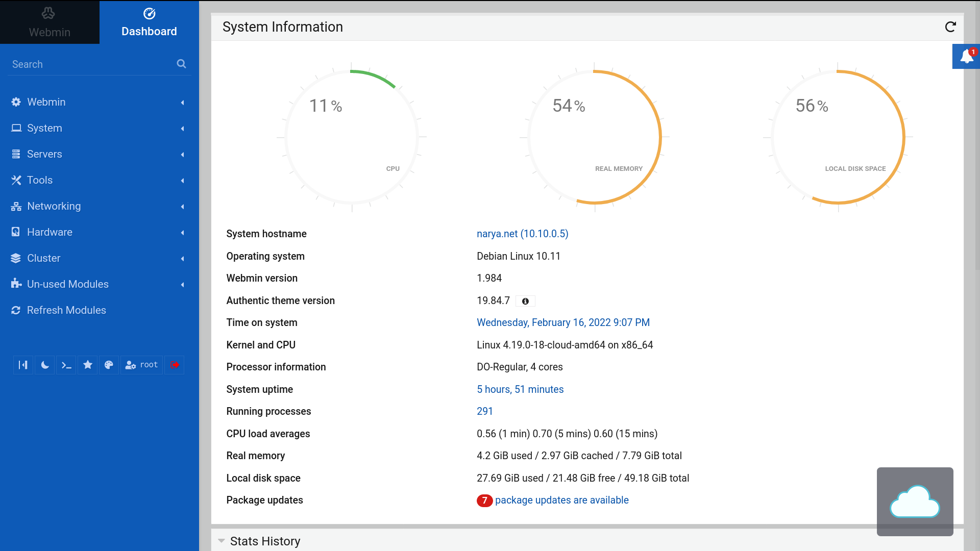Focus the sidebar Search field
The image size is (980, 551).
(92, 64)
